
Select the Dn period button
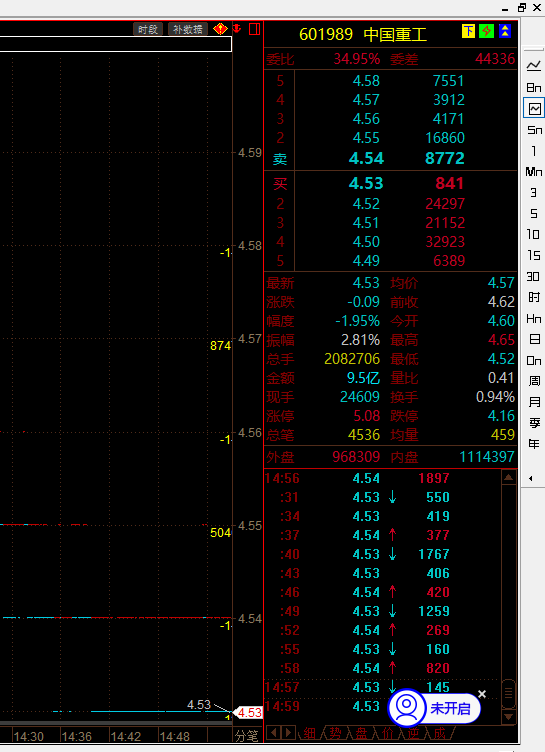tap(534, 360)
